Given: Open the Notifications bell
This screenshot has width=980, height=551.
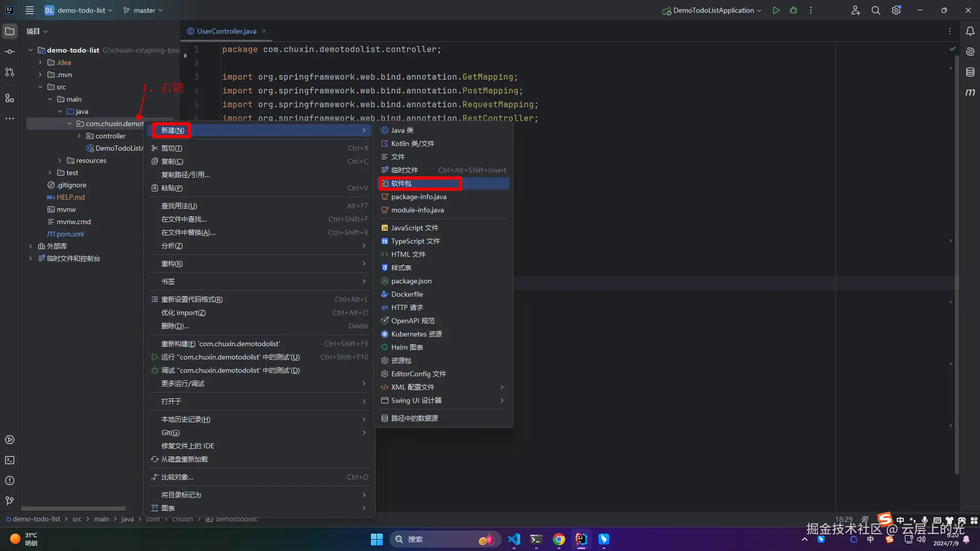Looking at the screenshot, I should click(x=970, y=31).
